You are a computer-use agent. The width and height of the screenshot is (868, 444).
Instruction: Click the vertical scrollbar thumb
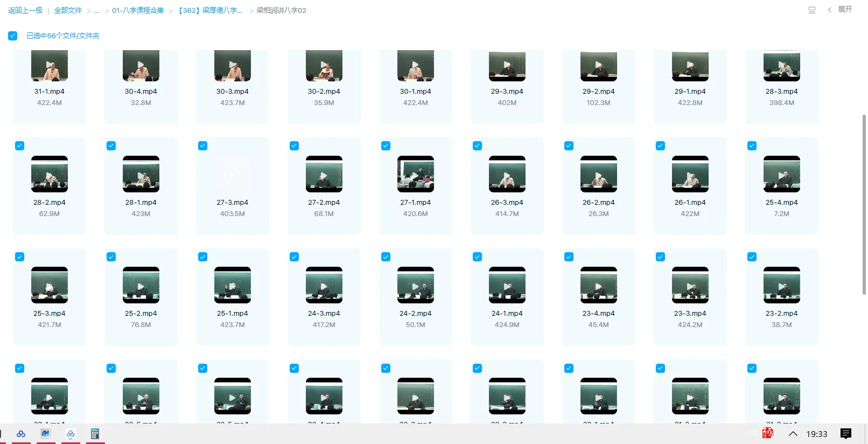[x=864, y=205]
